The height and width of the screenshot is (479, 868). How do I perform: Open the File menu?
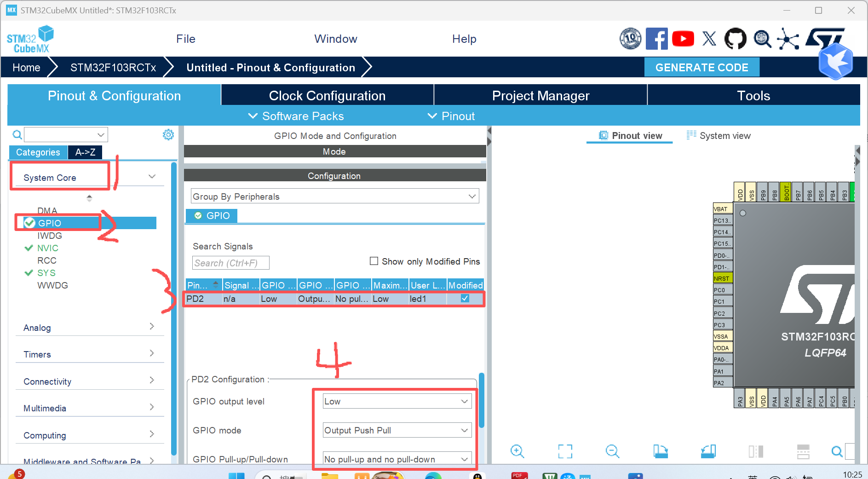186,39
